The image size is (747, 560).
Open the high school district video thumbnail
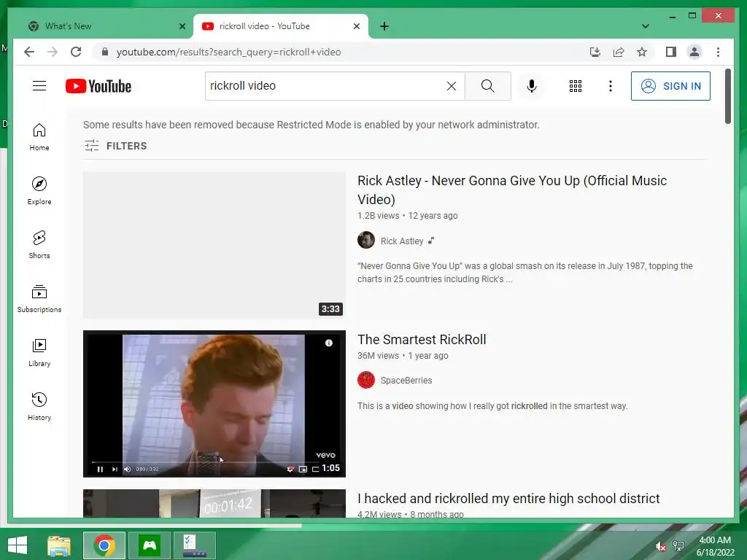[x=214, y=503]
